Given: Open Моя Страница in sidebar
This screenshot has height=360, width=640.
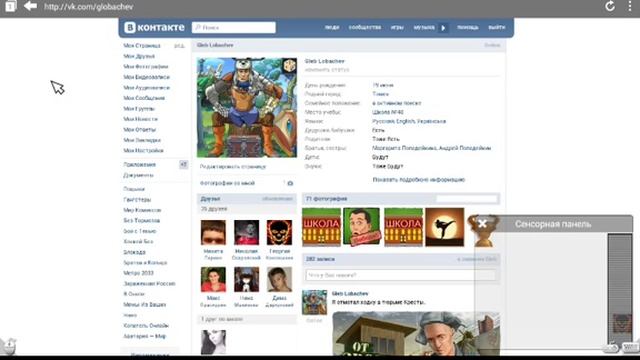Looking at the screenshot, I should click(142, 46).
